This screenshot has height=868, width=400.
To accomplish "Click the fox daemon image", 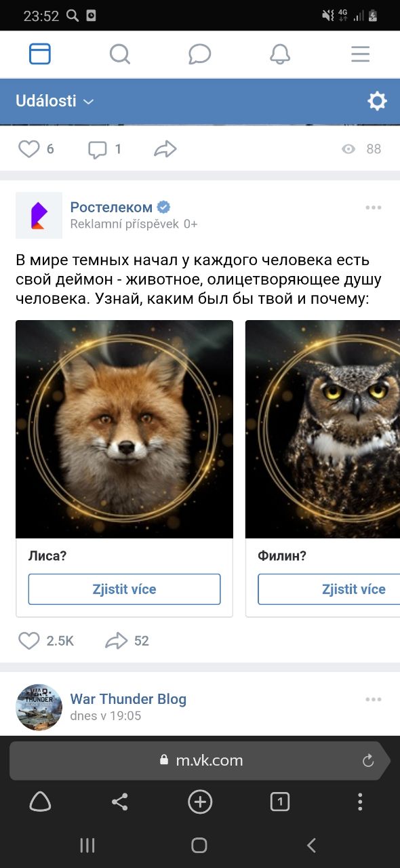I will (x=125, y=429).
